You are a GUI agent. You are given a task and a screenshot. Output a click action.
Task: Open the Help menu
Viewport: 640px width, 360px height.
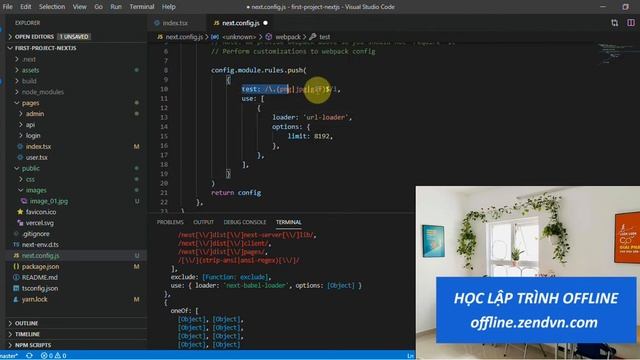169,7
